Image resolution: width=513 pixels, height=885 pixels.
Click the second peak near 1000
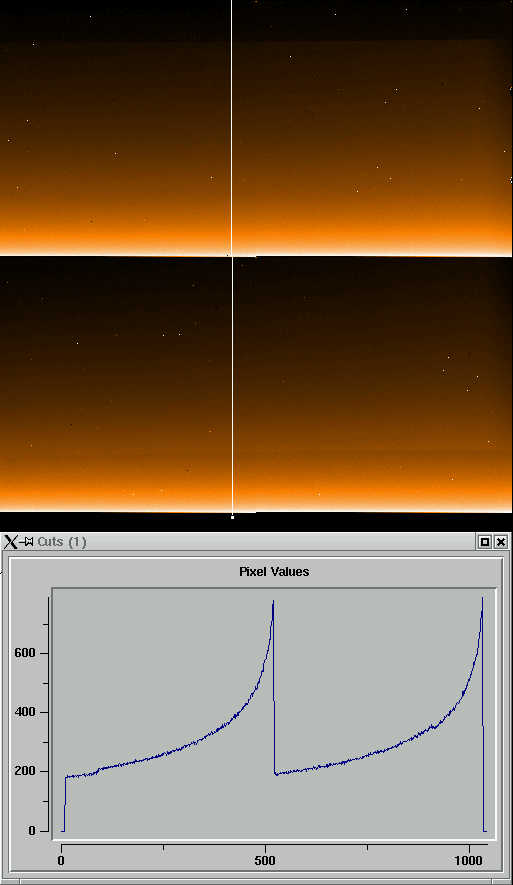[483, 599]
